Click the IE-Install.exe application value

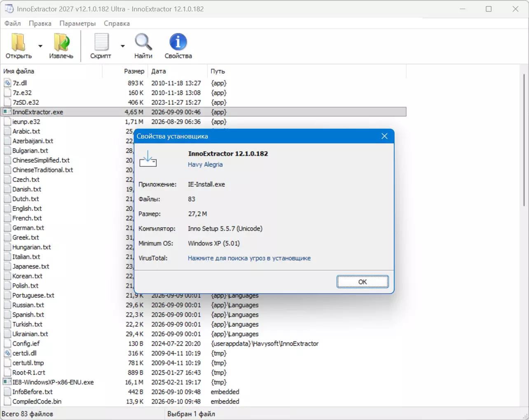(x=206, y=184)
